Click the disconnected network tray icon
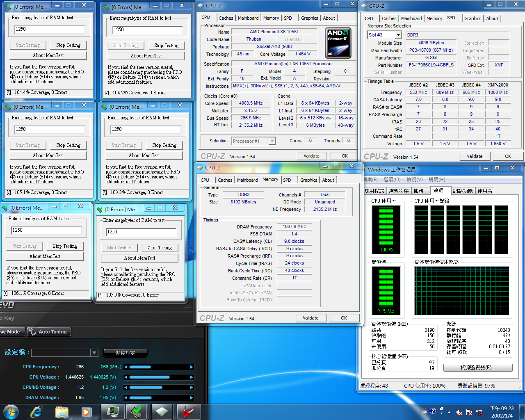 478,412
